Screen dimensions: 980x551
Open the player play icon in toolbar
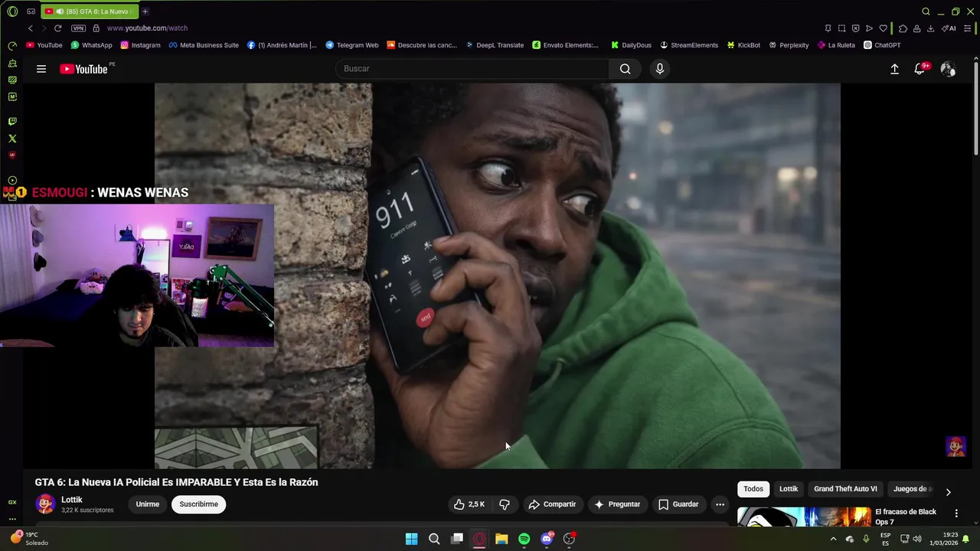[x=869, y=28]
